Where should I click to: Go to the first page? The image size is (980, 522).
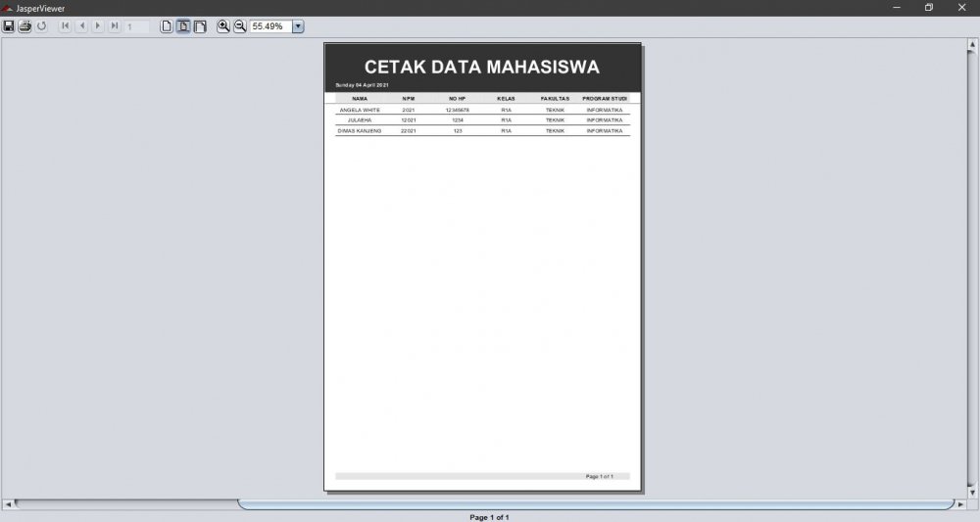tap(65, 26)
